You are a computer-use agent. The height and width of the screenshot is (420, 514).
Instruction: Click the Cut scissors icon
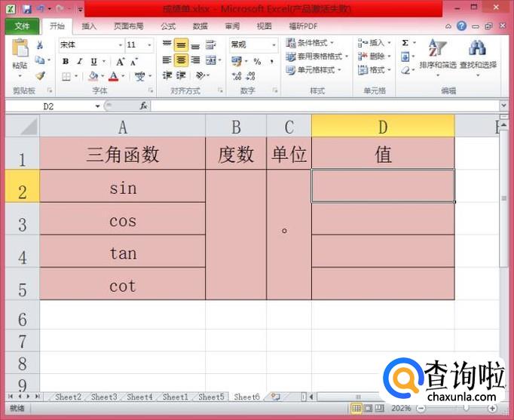[40, 45]
